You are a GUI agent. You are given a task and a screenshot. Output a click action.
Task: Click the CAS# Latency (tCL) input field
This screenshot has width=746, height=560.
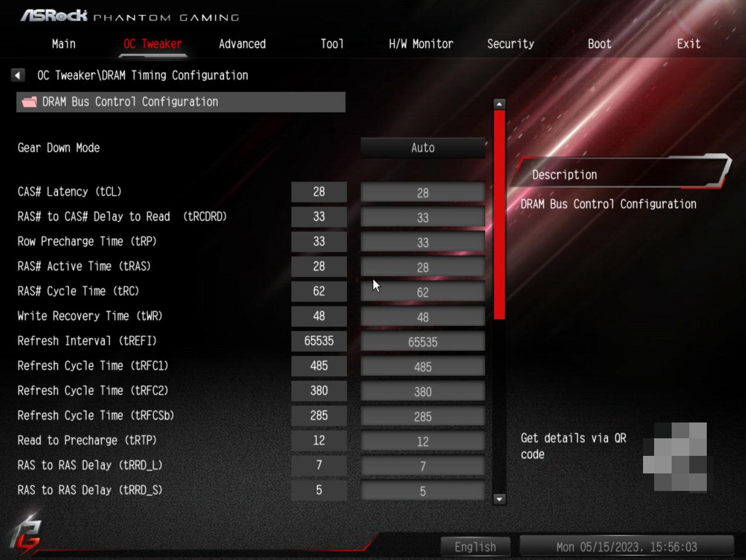point(422,193)
